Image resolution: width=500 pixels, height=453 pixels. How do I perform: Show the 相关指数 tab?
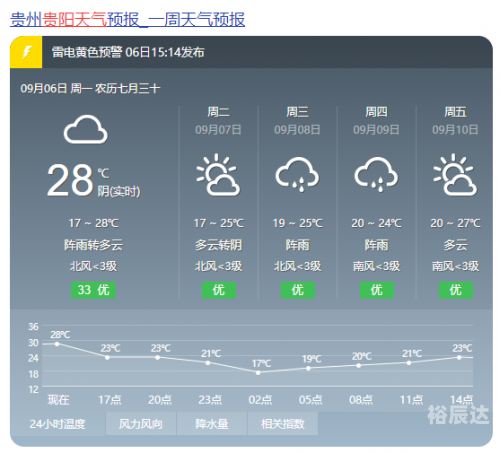pos(283,424)
